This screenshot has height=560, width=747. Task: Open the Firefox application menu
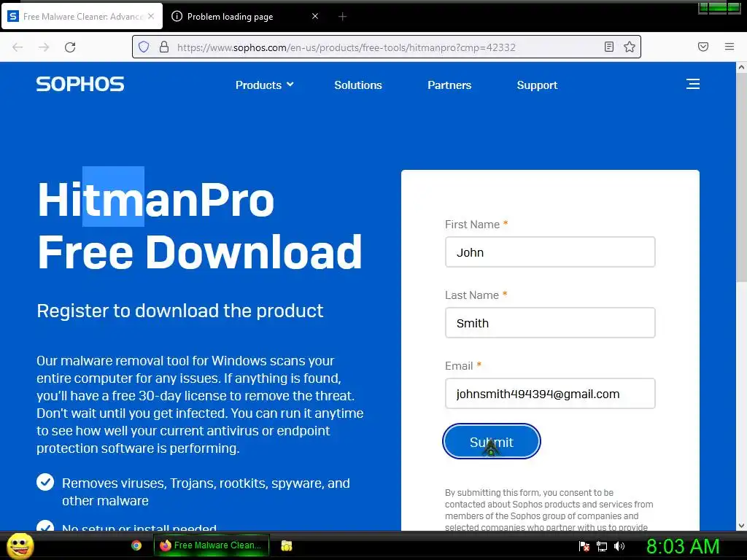tap(729, 47)
